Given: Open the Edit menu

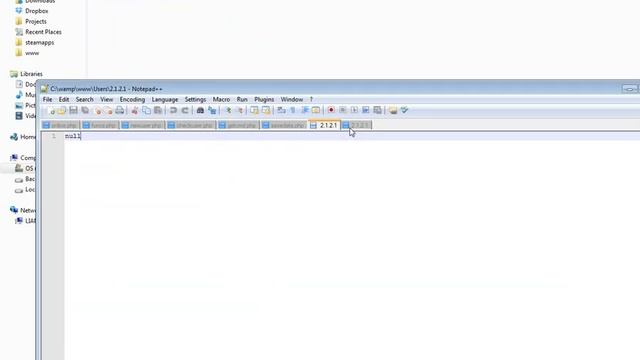Looking at the screenshot, I should pos(64,100).
